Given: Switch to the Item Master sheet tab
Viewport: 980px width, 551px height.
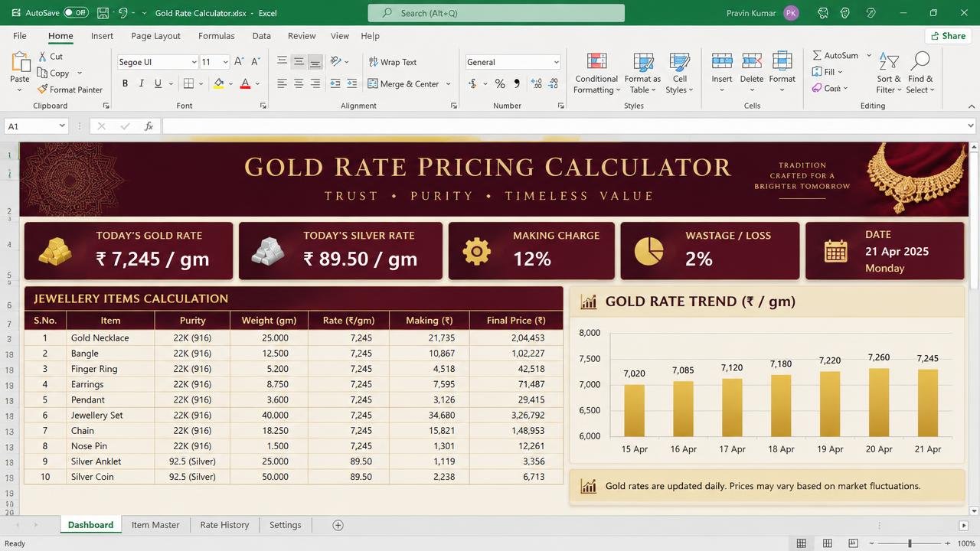Looking at the screenshot, I should pyautogui.click(x=155, y=525).
